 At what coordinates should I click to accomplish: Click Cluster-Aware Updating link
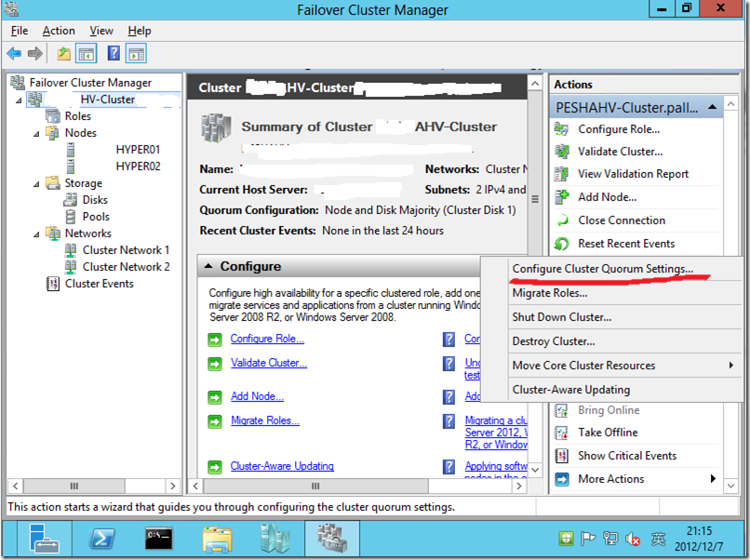(x=282, y=466)
